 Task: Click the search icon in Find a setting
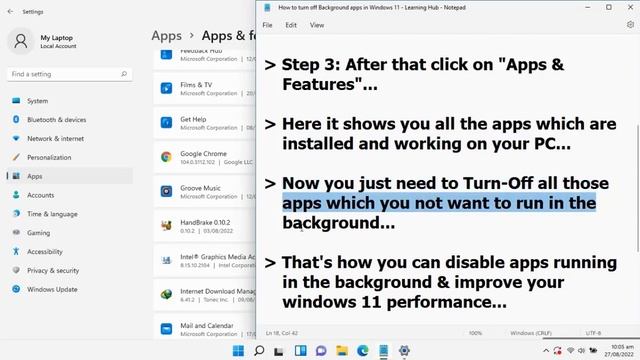point(124,74)
